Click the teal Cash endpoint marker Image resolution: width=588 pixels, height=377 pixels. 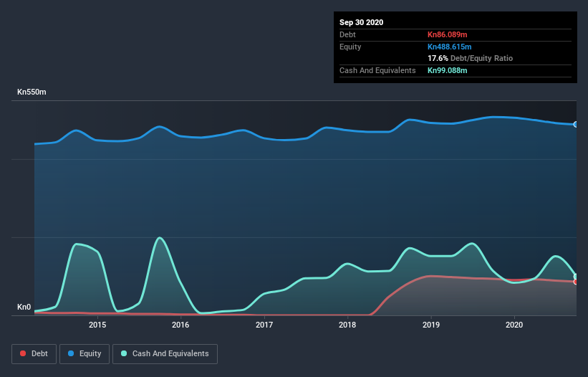point(575,277)
